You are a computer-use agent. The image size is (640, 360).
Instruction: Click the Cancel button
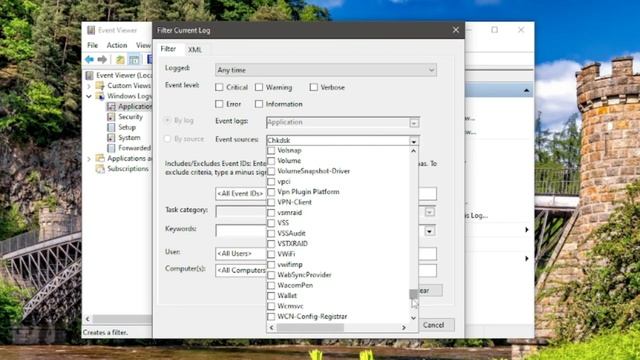[x=433, y=325]
